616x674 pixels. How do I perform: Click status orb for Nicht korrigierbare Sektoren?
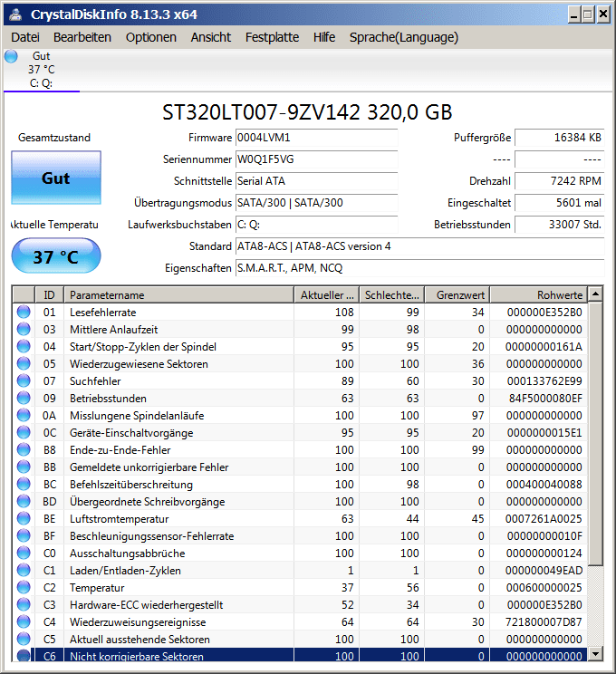(24, 656)
